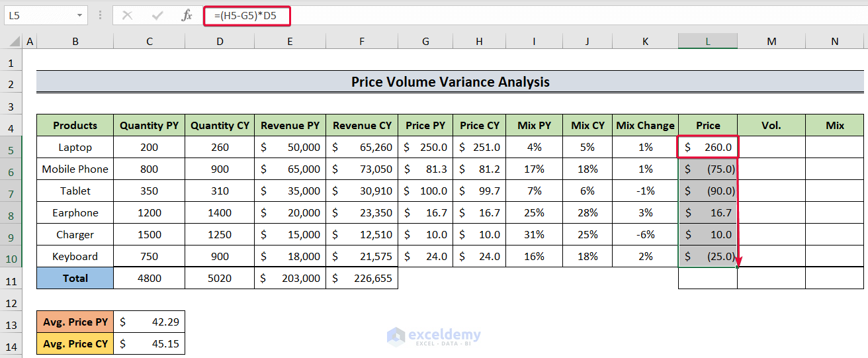Open the Name Box dropdown arrow
Screen dimensions: 868x358
click(79, 15)
